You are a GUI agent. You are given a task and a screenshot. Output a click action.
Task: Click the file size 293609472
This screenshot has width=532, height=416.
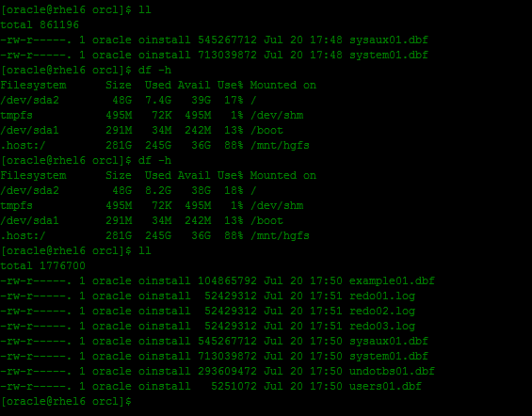pos(227,371)
